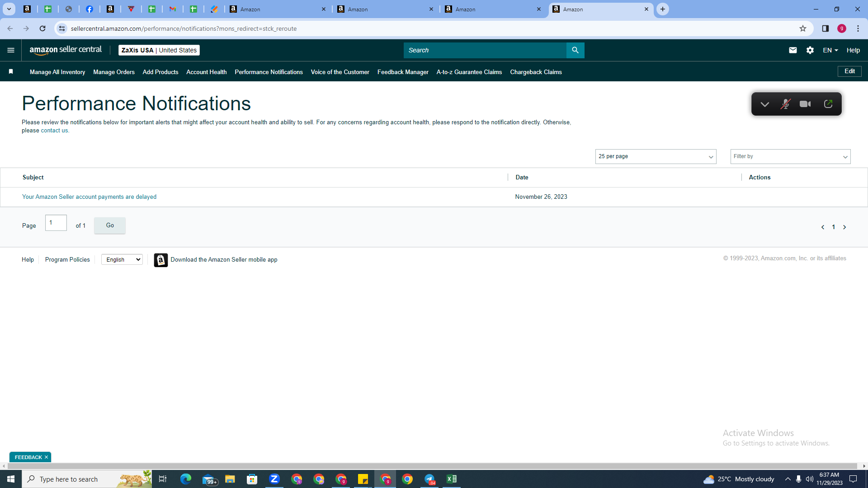Screen dimensions: 868x488
Task: Open the footer Help link
Action: point(28,260)
